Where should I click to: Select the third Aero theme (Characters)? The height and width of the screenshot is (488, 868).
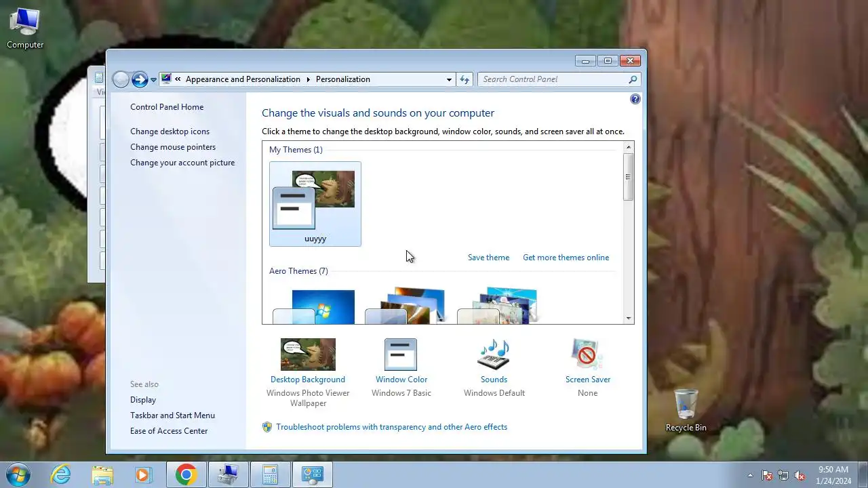[x=498, y=306]
